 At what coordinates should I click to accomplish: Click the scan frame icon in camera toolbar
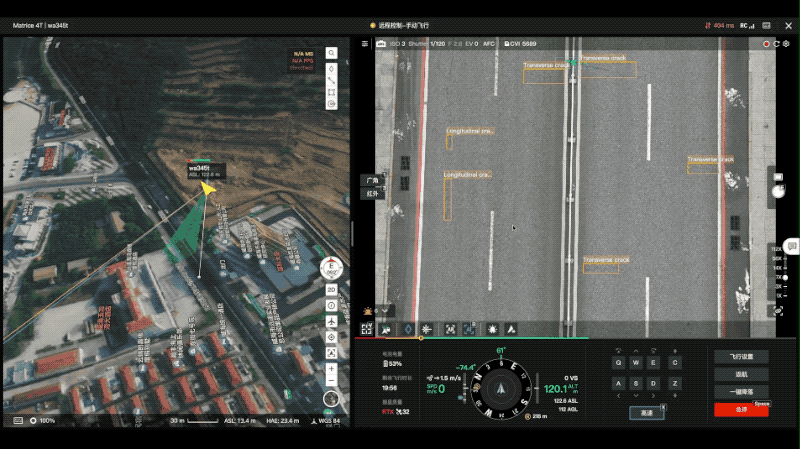367,329
